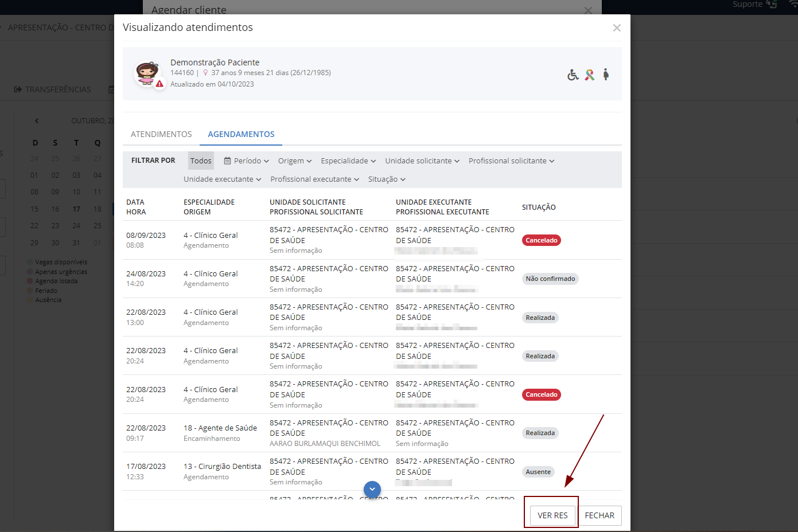Click the VER RES button

coord(552,515)
